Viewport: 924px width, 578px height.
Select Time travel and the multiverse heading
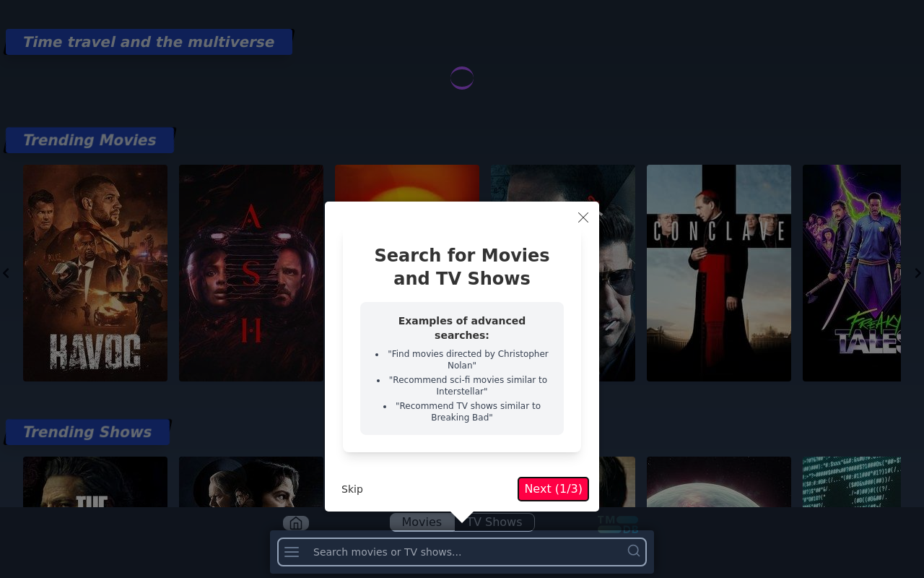coord(149,42)
